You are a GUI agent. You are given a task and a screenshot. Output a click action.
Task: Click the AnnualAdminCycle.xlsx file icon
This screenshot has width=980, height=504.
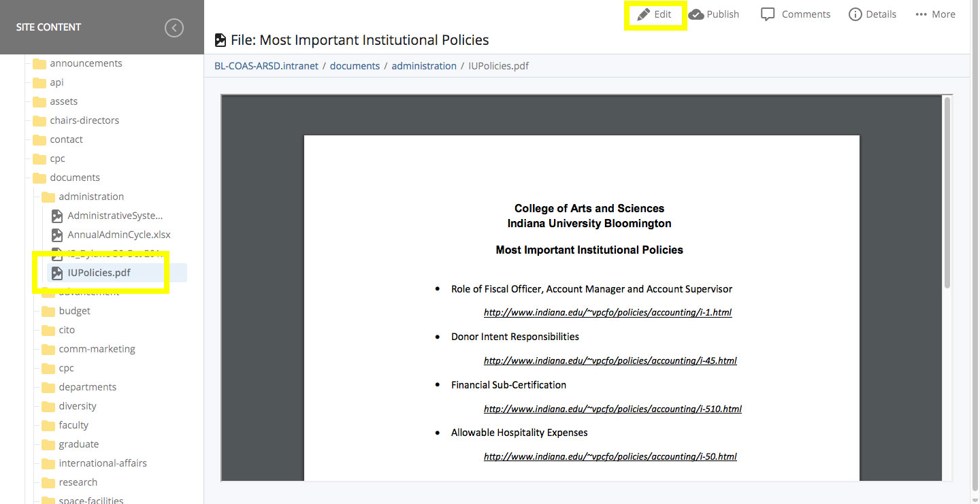point(57,235)
